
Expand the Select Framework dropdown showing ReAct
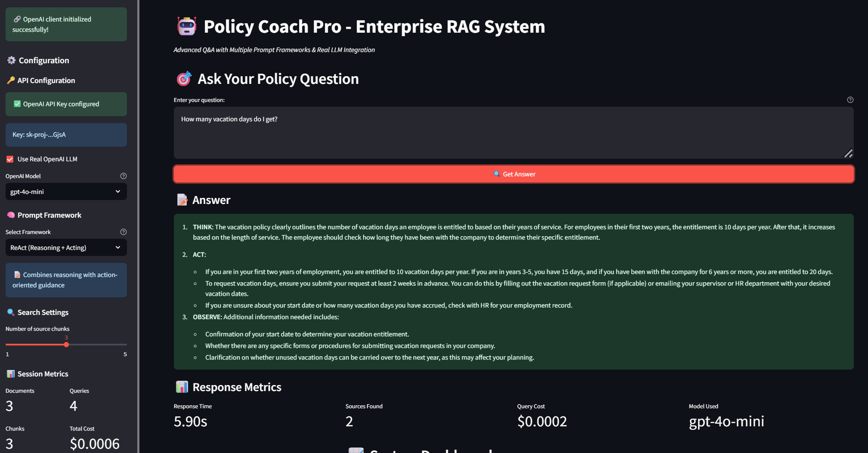click(66, 247)
